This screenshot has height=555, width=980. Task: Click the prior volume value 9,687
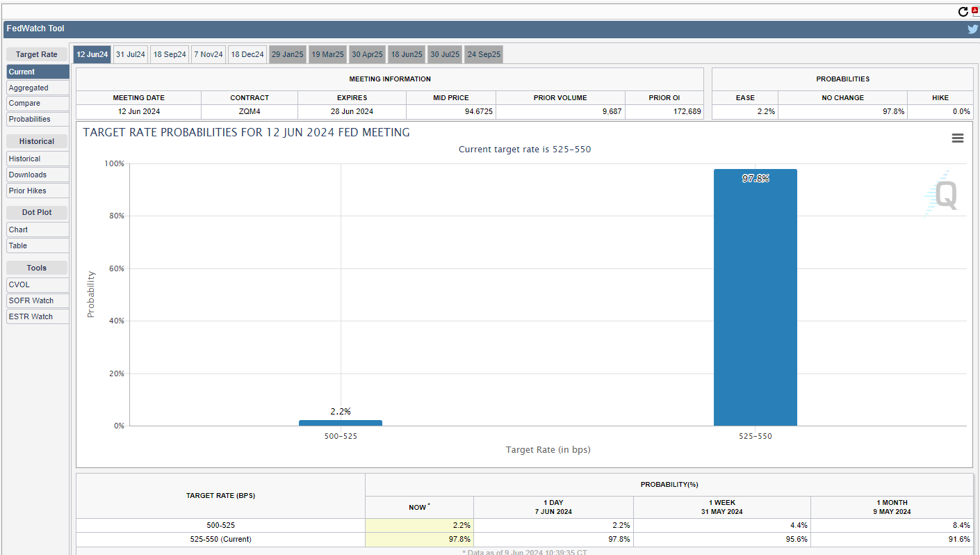click(560, 111)
